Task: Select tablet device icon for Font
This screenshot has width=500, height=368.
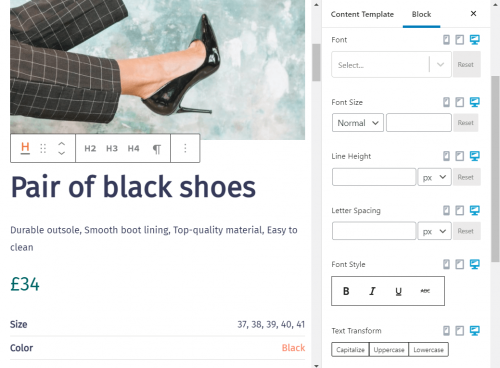Action: [x=460, y=40]
